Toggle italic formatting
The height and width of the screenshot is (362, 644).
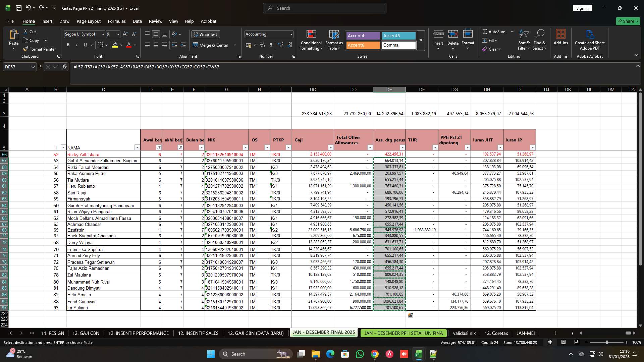[x=76, y=45]
